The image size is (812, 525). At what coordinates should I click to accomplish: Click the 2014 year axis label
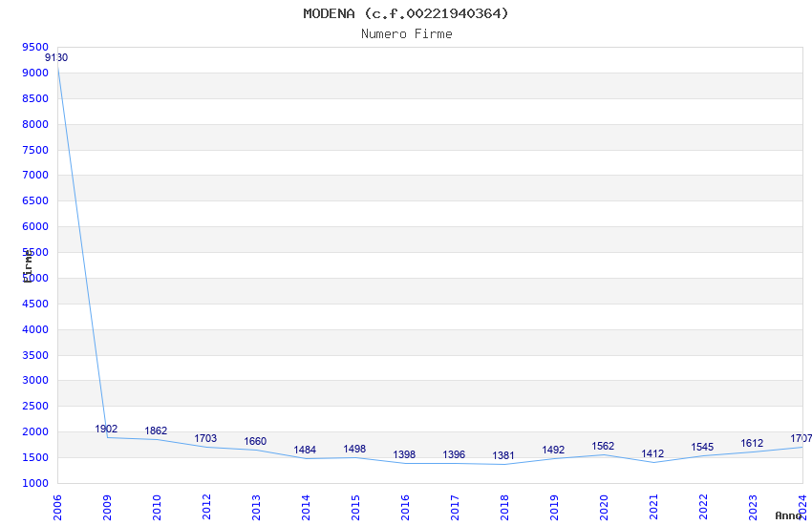(x=306, y=508)
